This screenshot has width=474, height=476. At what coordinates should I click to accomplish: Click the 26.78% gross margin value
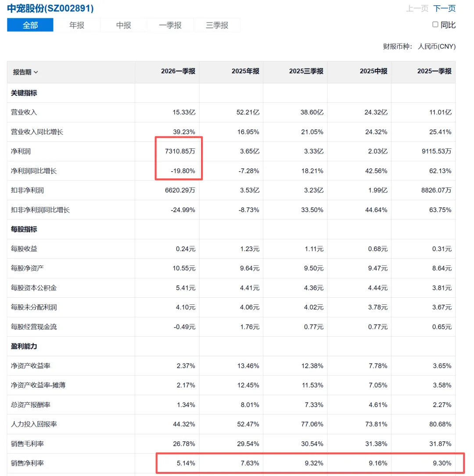pos(184,444)
